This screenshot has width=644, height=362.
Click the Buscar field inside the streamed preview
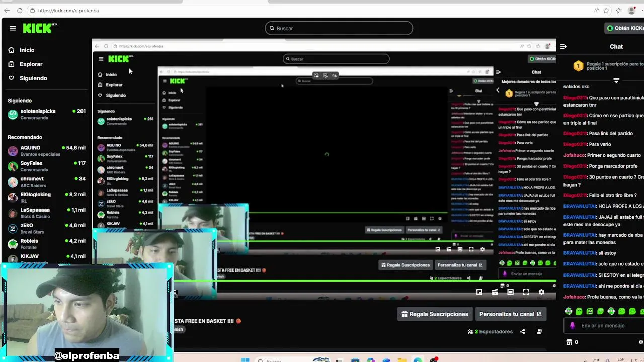(336, 59)
